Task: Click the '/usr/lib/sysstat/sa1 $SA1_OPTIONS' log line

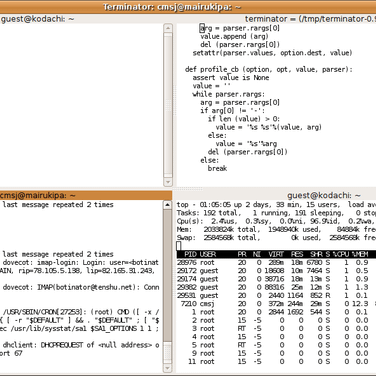Action: (80, 329)
